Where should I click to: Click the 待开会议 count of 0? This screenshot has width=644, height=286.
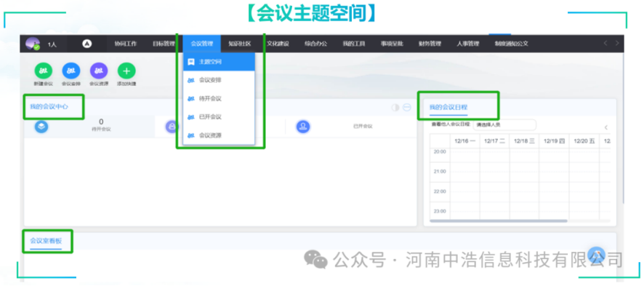101,122
